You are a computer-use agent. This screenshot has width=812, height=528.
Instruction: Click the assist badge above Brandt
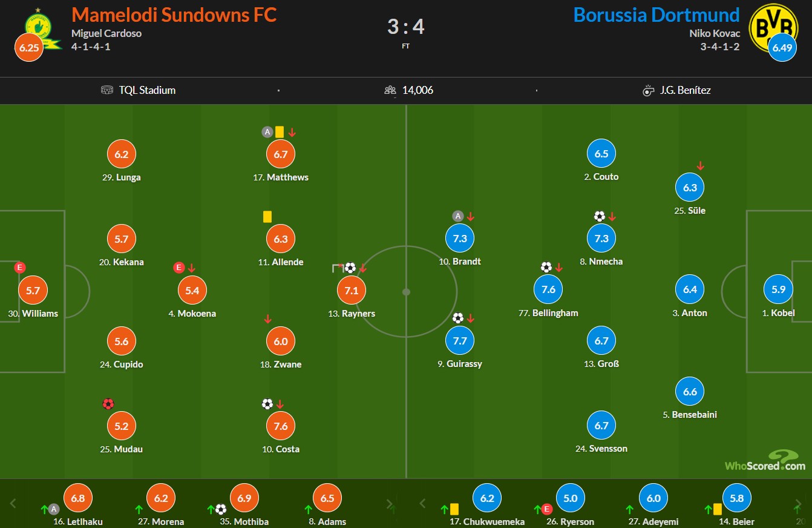(458, 216)
